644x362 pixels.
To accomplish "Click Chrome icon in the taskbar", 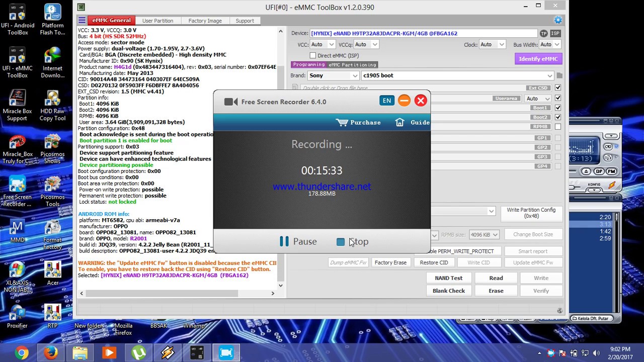I will pos(21,353).
